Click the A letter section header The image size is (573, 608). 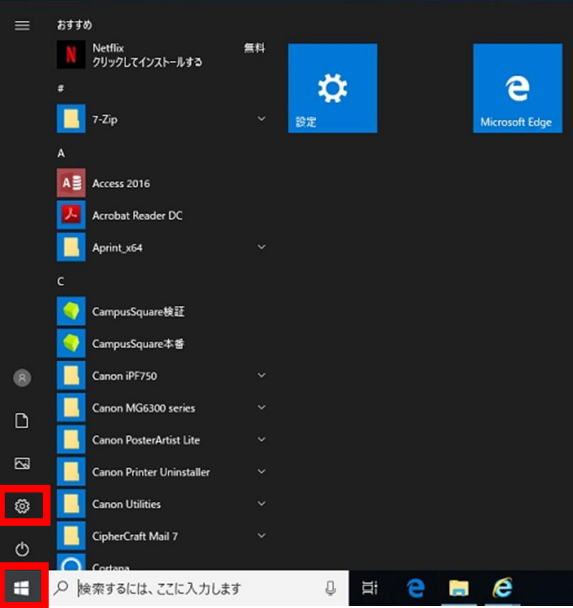point(61,153)
